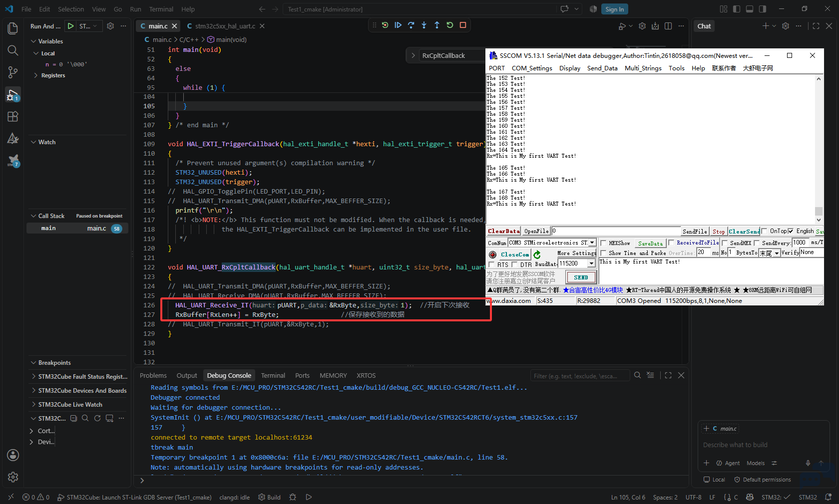Open the Selection menu in VS Code

(x=71, y=9)
